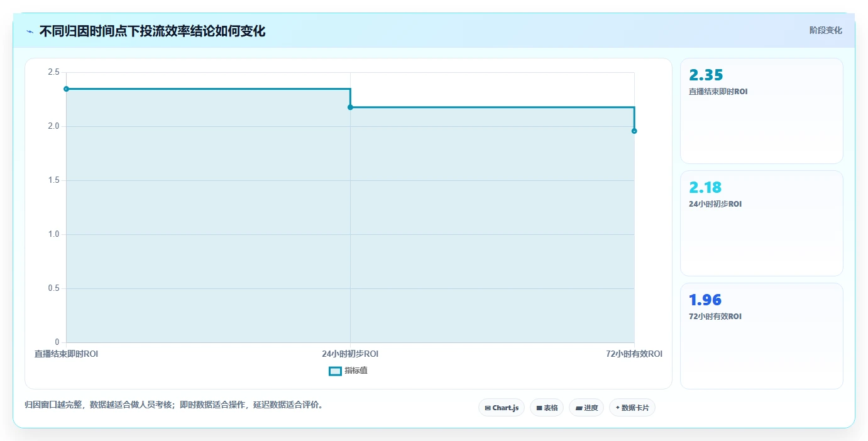Click the footnote text starting 归因窗口越完整
The image size is (868, 441).
click(x=175, y=405)
